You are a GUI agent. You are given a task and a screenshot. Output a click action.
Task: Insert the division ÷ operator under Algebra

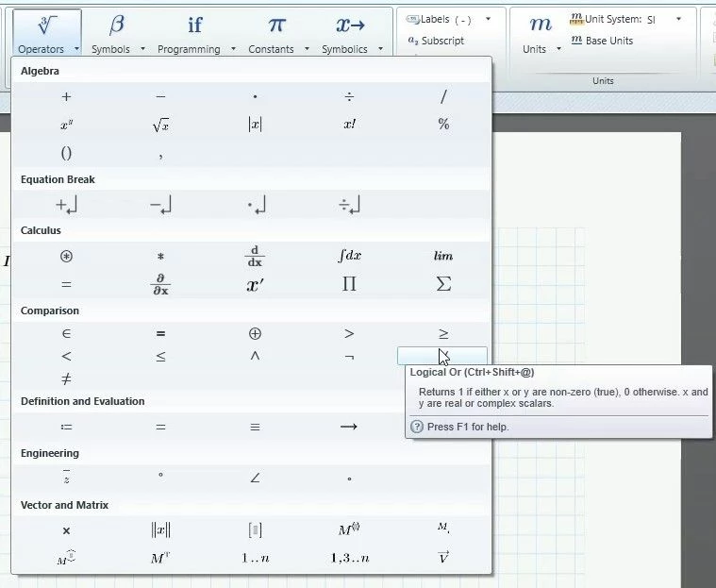click(349, 97)
